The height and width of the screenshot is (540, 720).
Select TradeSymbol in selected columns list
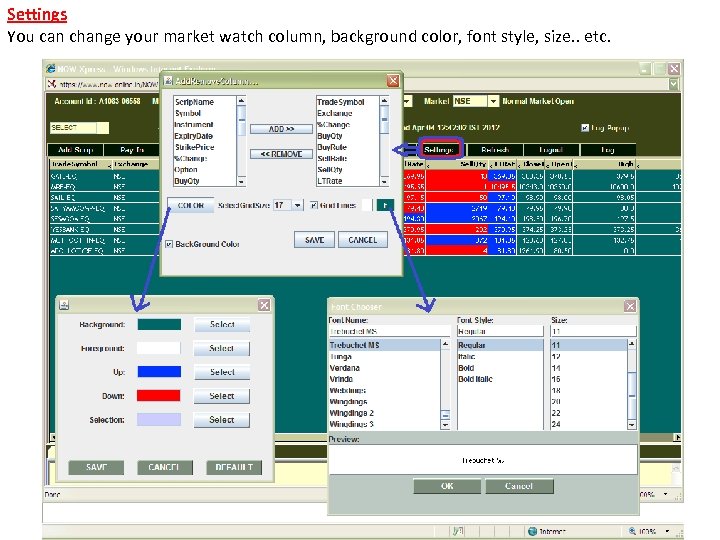(340, 102)
